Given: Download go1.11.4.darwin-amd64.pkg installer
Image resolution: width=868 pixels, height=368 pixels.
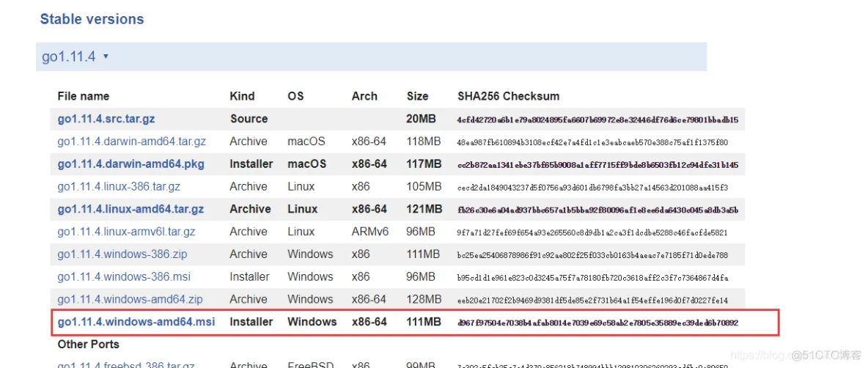Looking at the screenshot, I should (x=130, y=164).
